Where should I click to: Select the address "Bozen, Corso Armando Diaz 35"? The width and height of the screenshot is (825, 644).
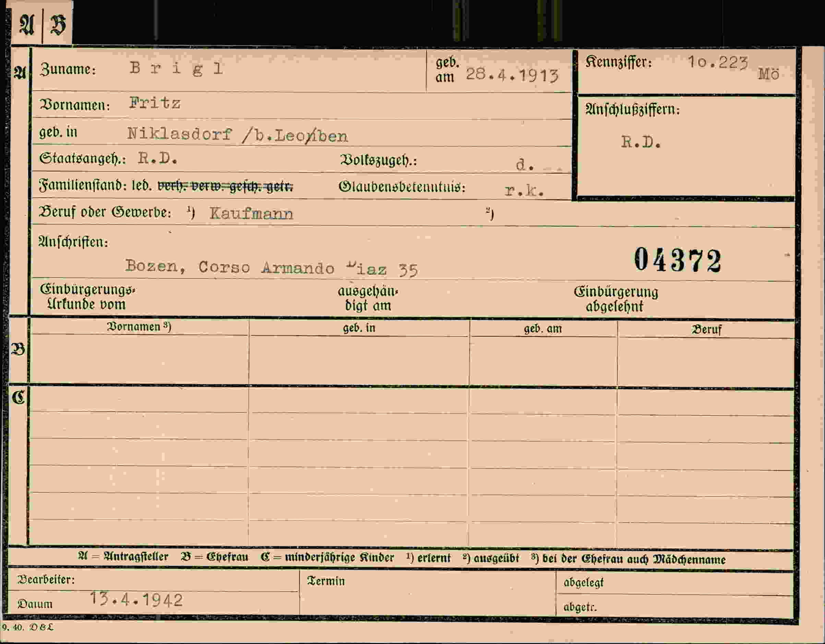point(272,267)
